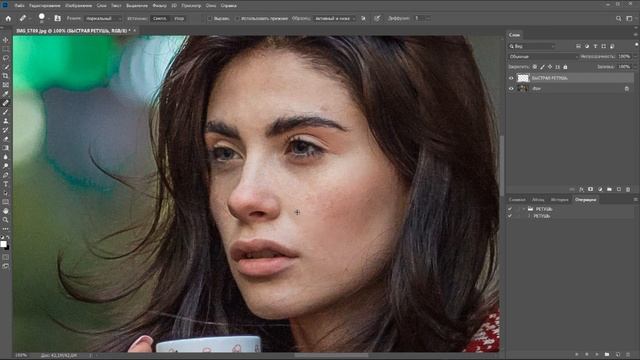640x360 pixels.
Task: Switch to the Абзац tab
Action: (538, 200)
